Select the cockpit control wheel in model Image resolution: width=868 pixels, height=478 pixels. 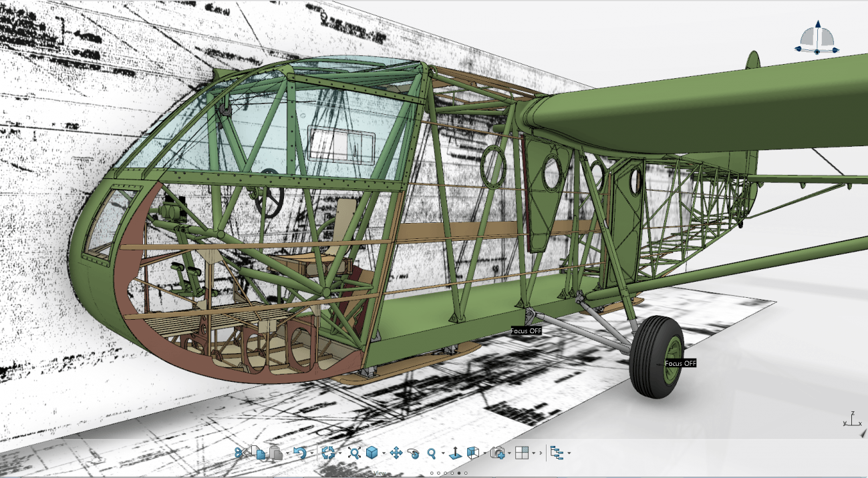coord(269,192)
